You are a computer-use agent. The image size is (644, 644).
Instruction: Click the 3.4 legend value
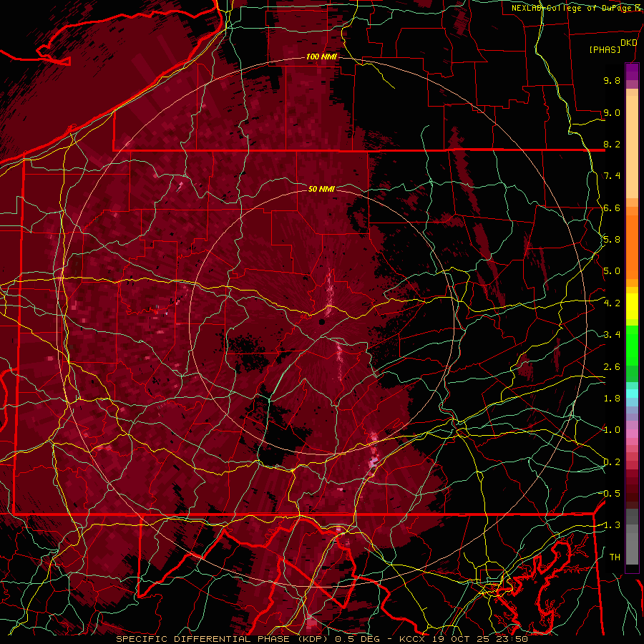[612, 335]
